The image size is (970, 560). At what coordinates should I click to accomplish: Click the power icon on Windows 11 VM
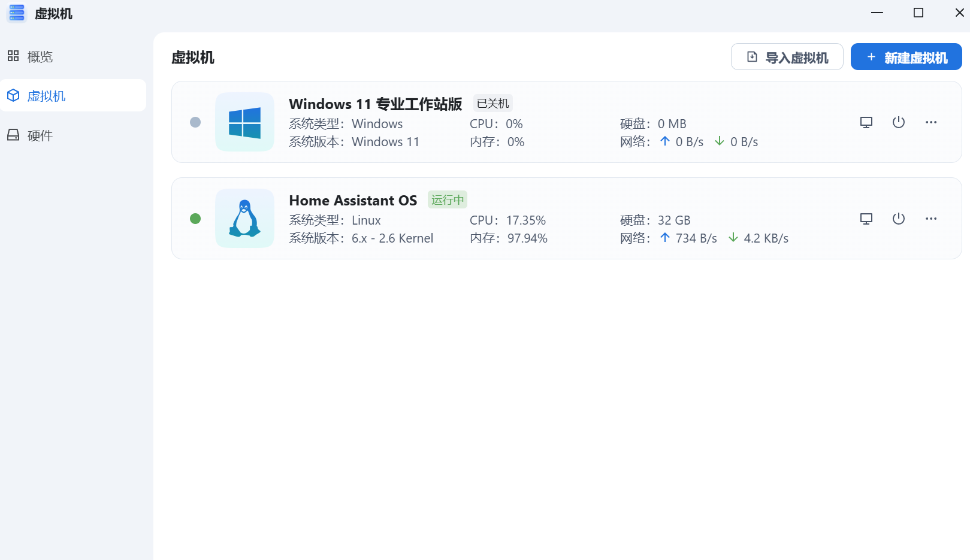(x=898, y=122)
